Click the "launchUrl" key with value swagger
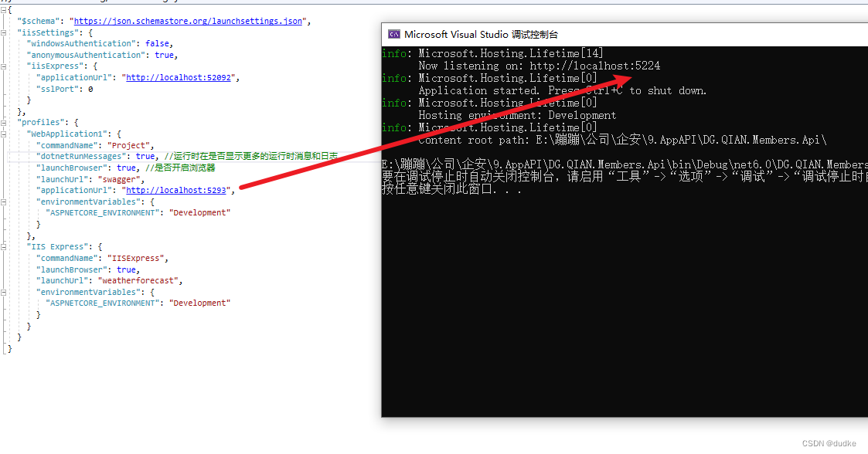This screenshot has height=454, width=868. pos(63,179)
